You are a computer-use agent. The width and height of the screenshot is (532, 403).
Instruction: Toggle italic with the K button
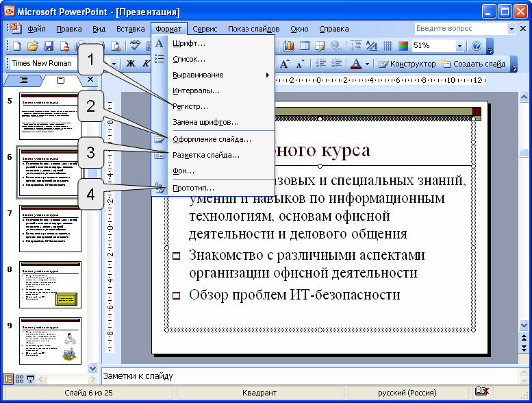coord(147,64)
